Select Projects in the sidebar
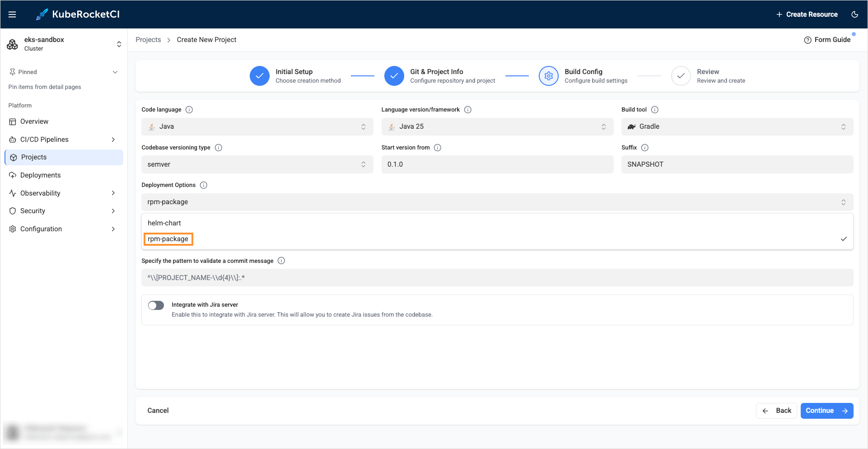The height and width of the screenshot is (449, 868). [64, 157]
